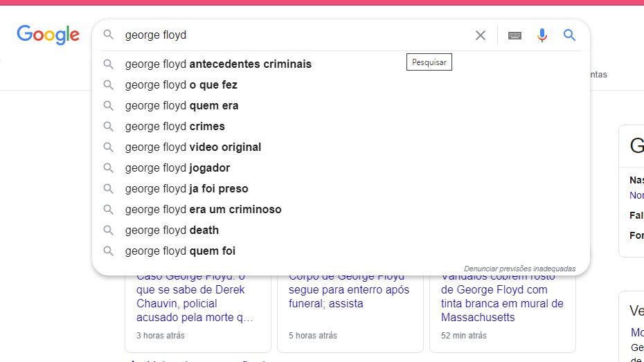Click into the search field containing "george floyd"
644x362 pixels.
(296, 35)
